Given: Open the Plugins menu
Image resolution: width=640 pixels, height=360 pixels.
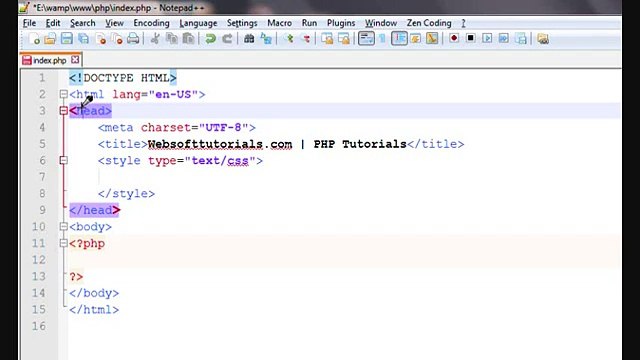Looking at the screenshot, I should click(x=341, y=23).
